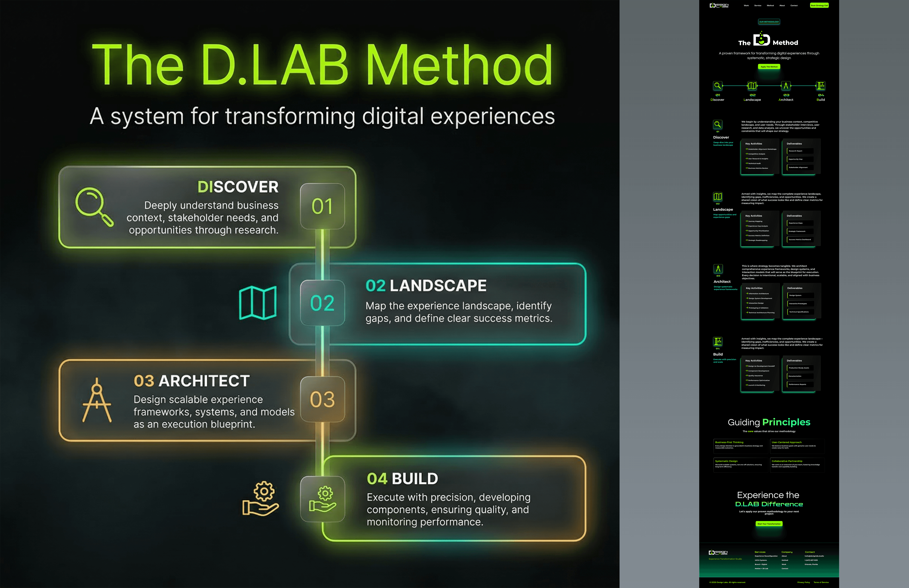Screen dimensions: 909x588
Task: Click the Book Strategy Call button
Action: [819, 5]
